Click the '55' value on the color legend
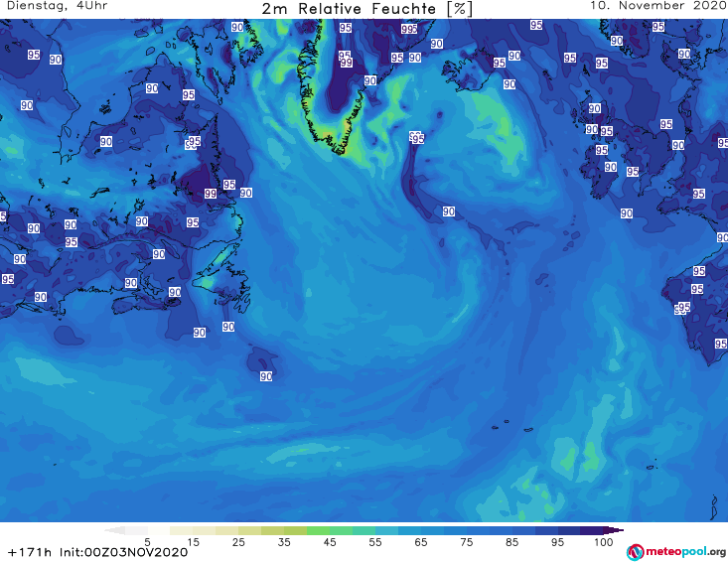728x562 pixels. [x=374, y=542]
